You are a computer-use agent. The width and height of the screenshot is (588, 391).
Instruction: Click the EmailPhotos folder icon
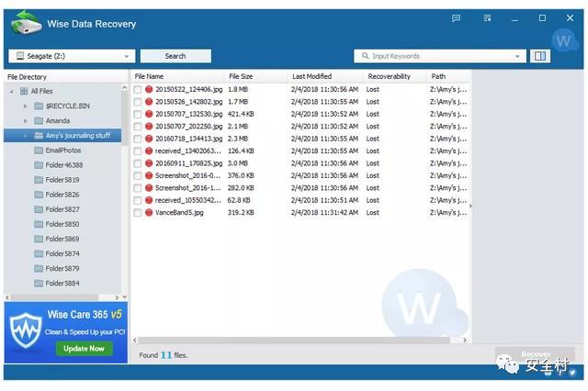click(39, 151)
